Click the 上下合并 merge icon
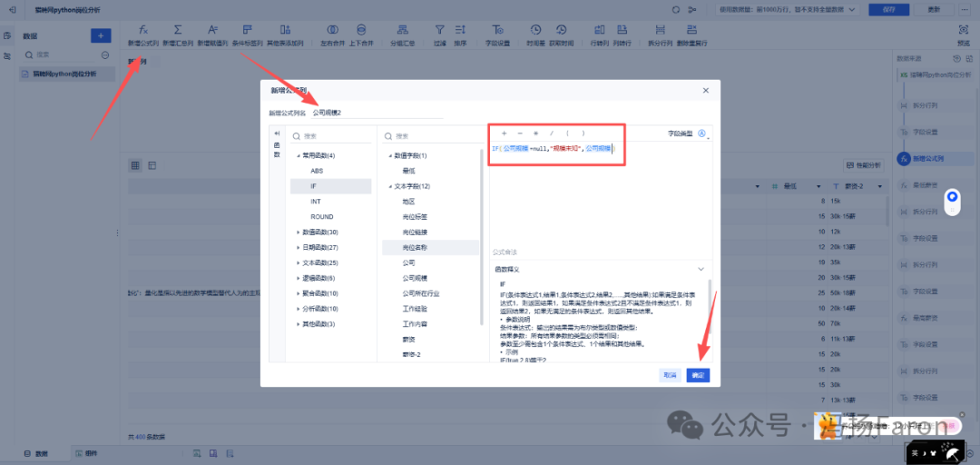Image resolution: width=980 pixels, height=465 pixels. click(x=361, y=29)
